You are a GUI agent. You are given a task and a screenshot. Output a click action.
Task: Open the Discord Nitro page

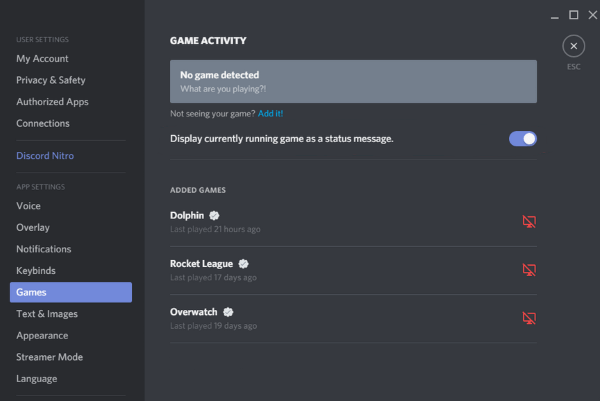pyautogui.click(x=45, y=155)
